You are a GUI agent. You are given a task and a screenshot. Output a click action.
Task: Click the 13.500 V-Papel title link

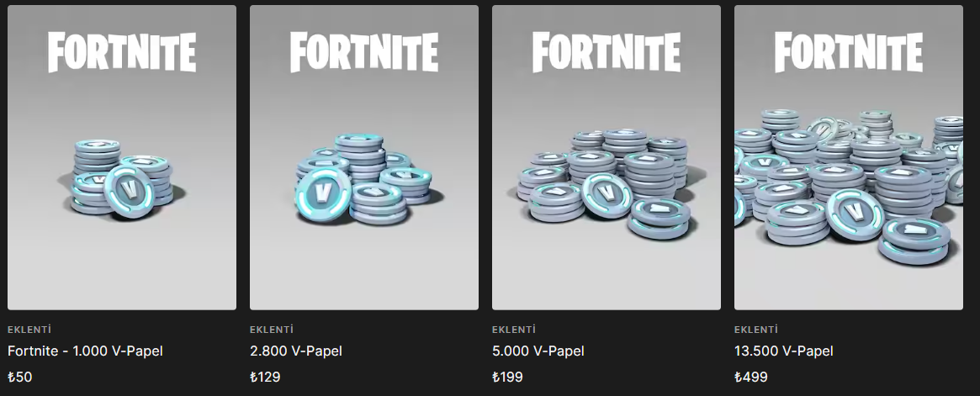(x=783, y=351)
